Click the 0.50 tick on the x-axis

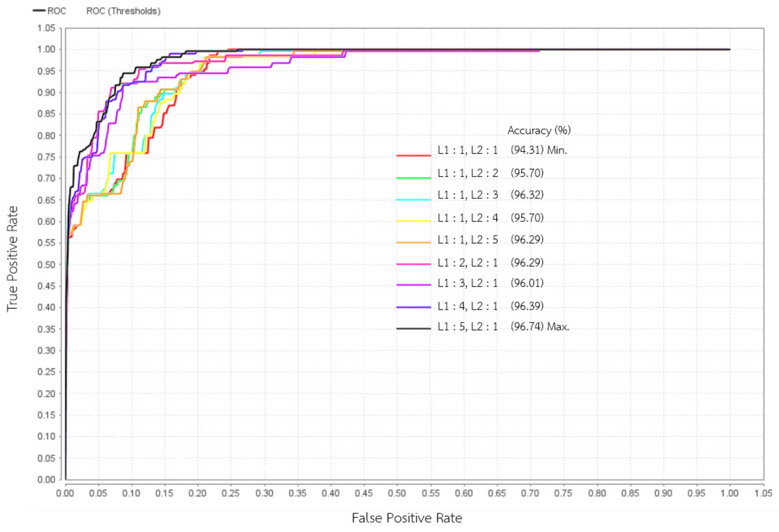(397, 493)
